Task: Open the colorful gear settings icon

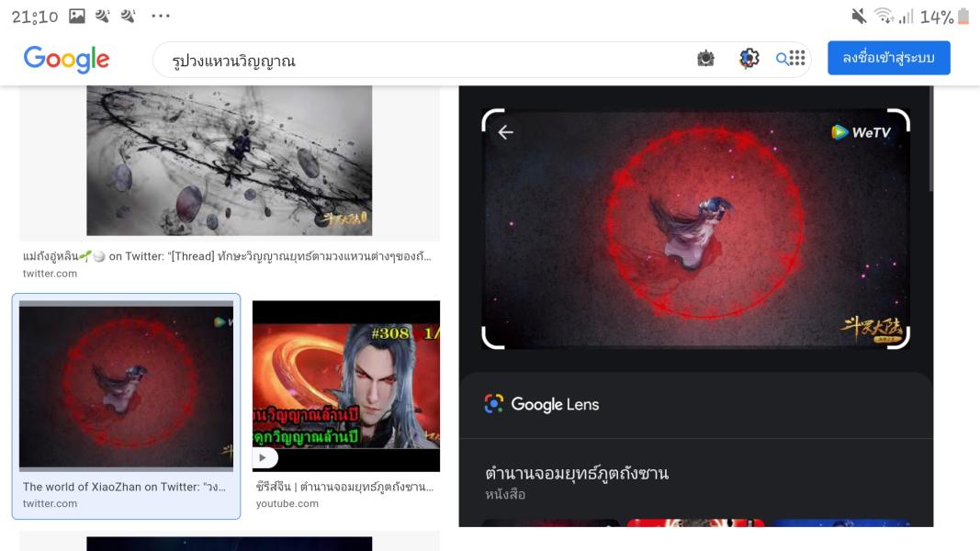Action: point(749,59)
